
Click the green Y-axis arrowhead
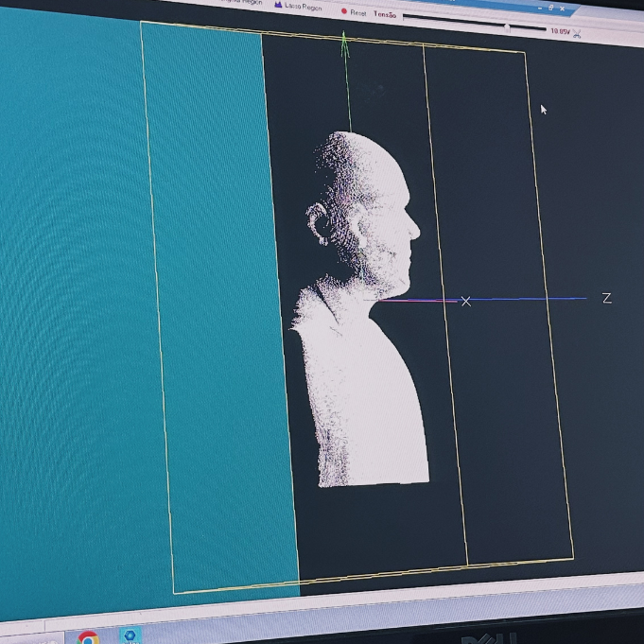(x=344, y=39)
